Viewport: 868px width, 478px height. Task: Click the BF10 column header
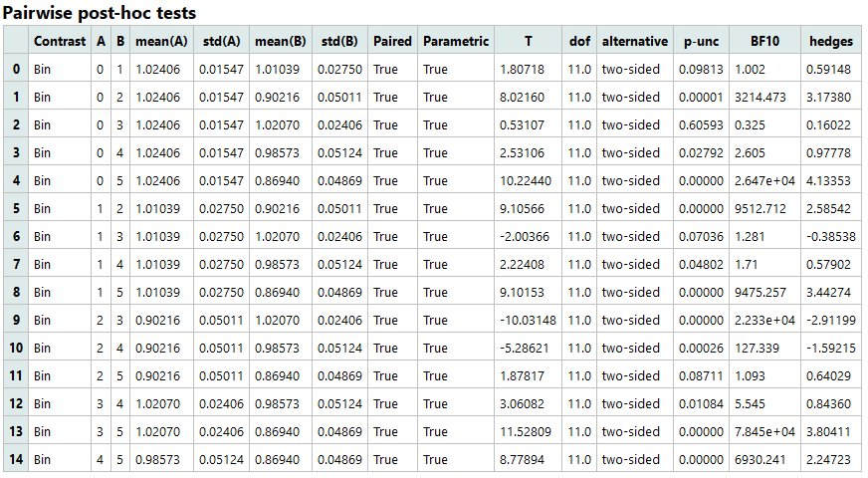(764, 42)
